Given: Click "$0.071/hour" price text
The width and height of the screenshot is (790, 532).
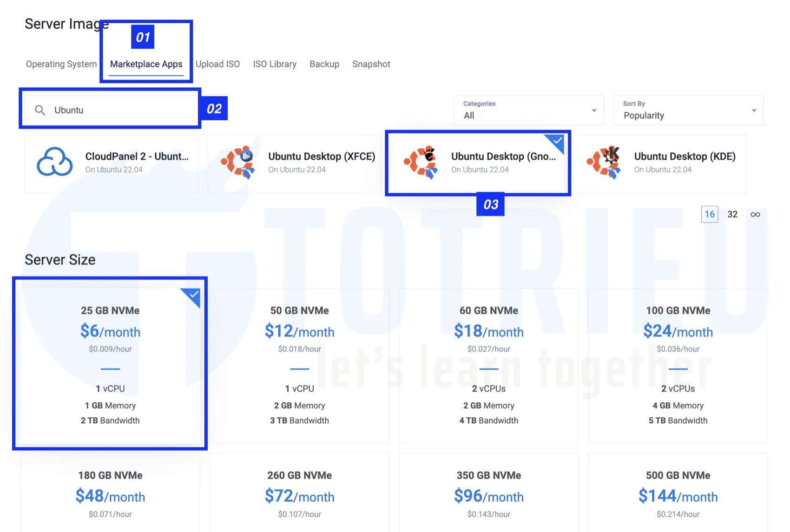Looking at the screenshot, I should pos(110,514).
